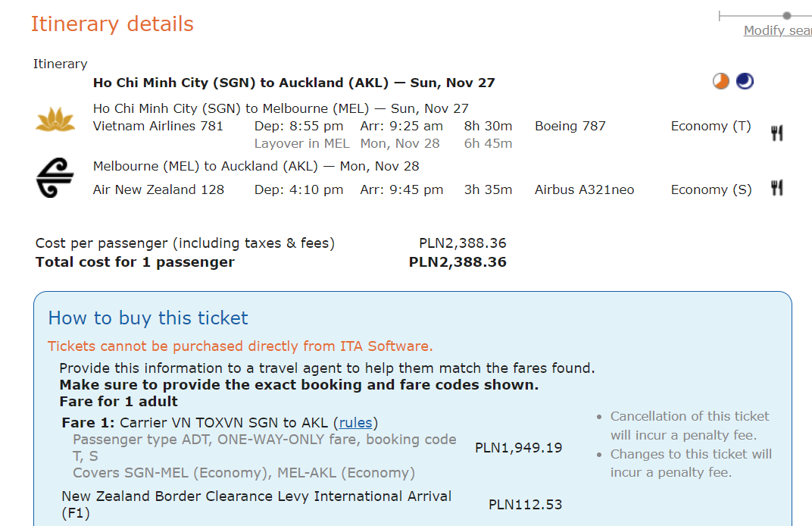Image resolution: width=812 pixels, height=526 pixels.
Task: Open the fare rules link for Fare 1
Action: tap(356, 423)
